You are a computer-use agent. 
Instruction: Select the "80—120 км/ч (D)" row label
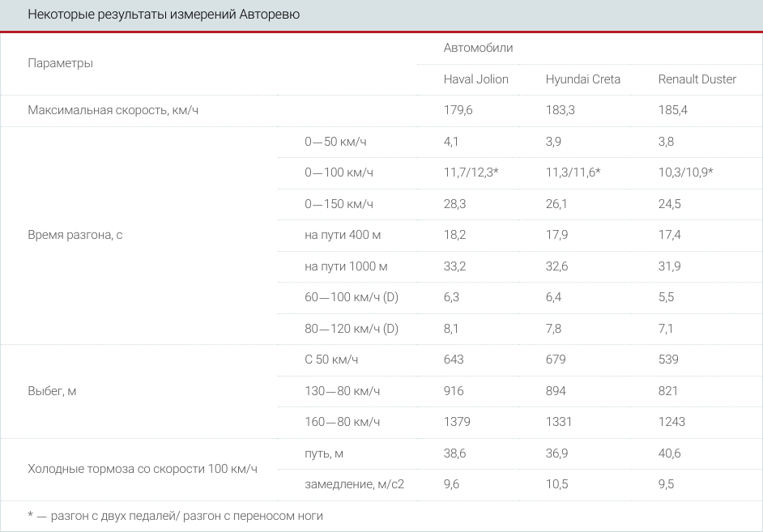pos(352,330)
